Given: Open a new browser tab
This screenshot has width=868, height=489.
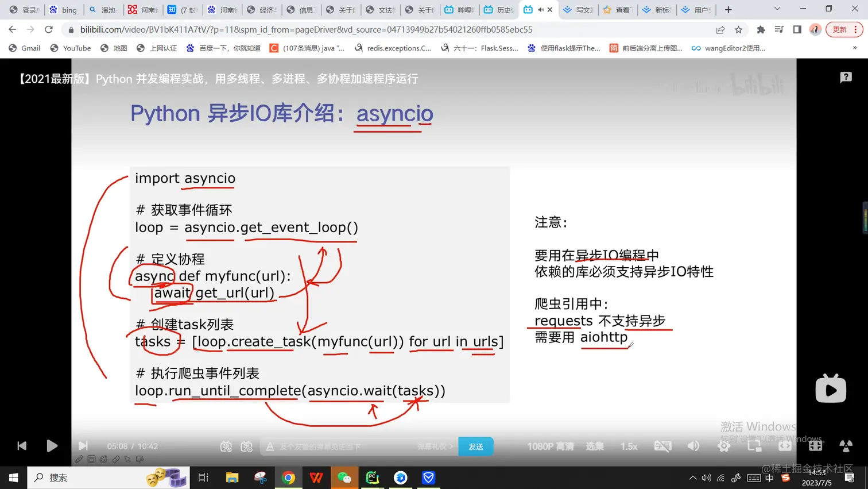Looking at the screenshot, I should pyautogui.click(x=728, y=10).
